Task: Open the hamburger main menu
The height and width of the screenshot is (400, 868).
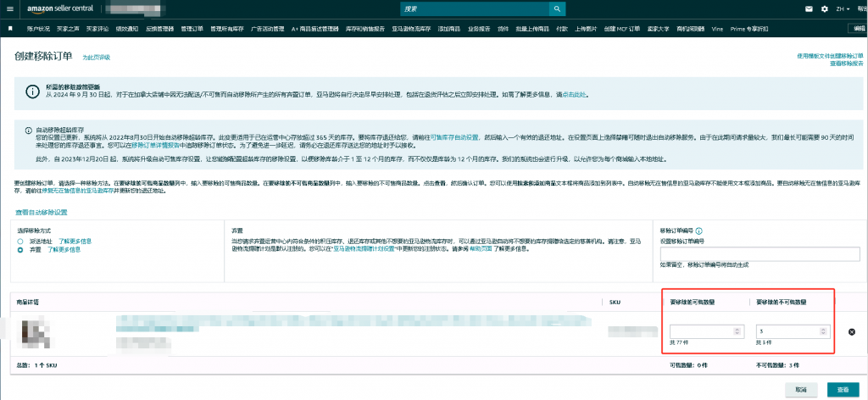Action: [x=9, y=8]
